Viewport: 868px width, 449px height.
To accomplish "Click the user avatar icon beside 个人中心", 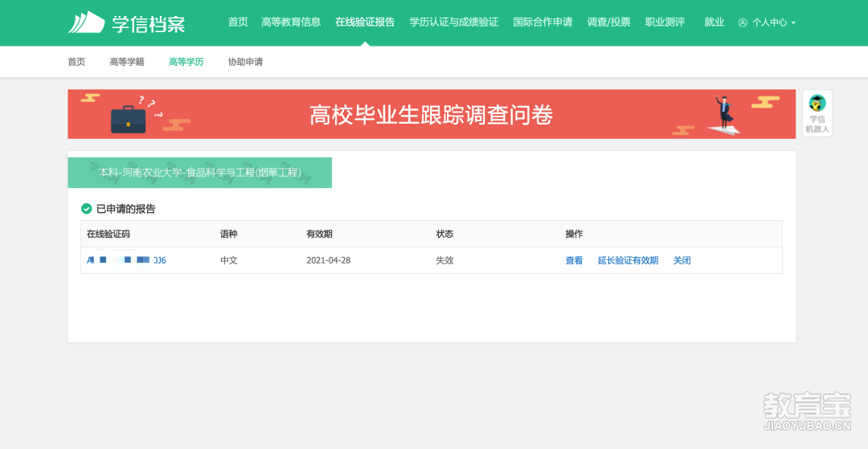I will click(743, 22).
